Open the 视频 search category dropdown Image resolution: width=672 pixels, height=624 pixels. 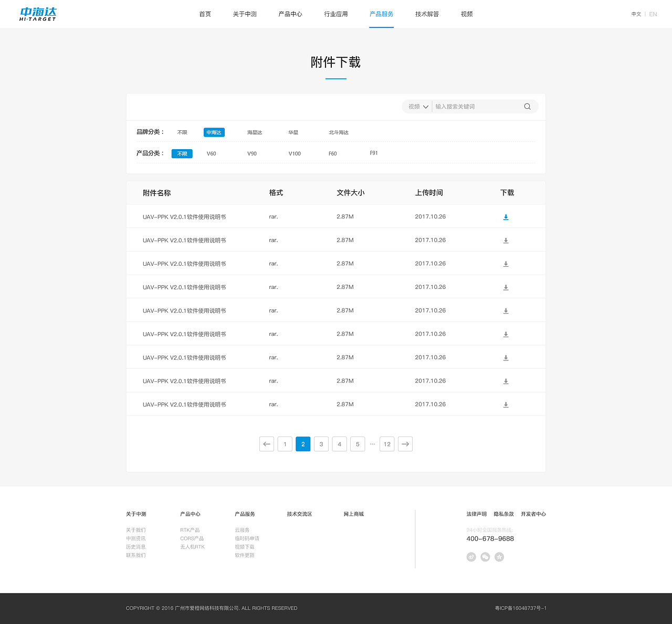tap(416, 106)
